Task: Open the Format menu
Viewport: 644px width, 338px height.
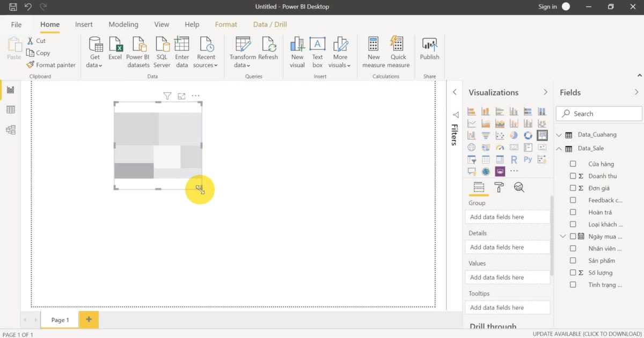Action: 226,24
